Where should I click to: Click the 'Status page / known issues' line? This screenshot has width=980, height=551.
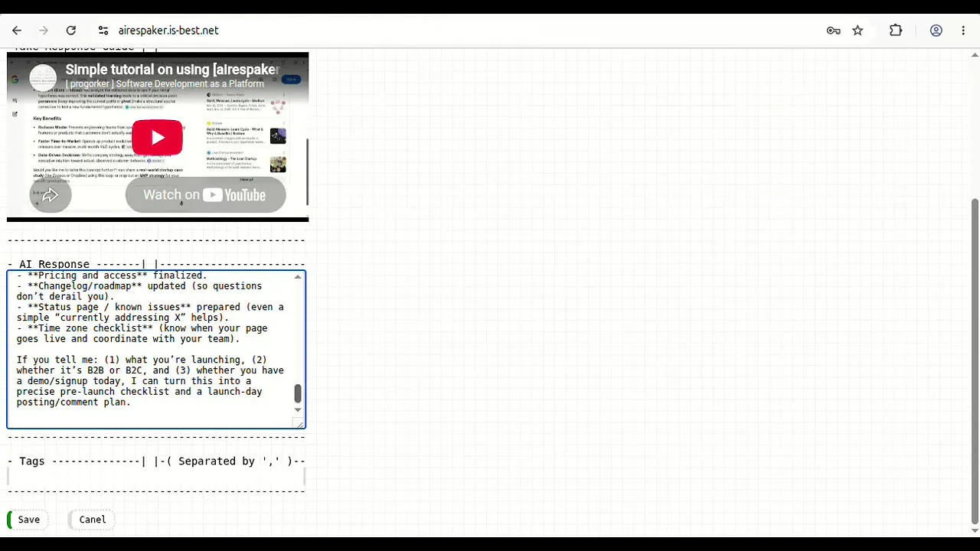pyautogui.click(x=150, y=312)
